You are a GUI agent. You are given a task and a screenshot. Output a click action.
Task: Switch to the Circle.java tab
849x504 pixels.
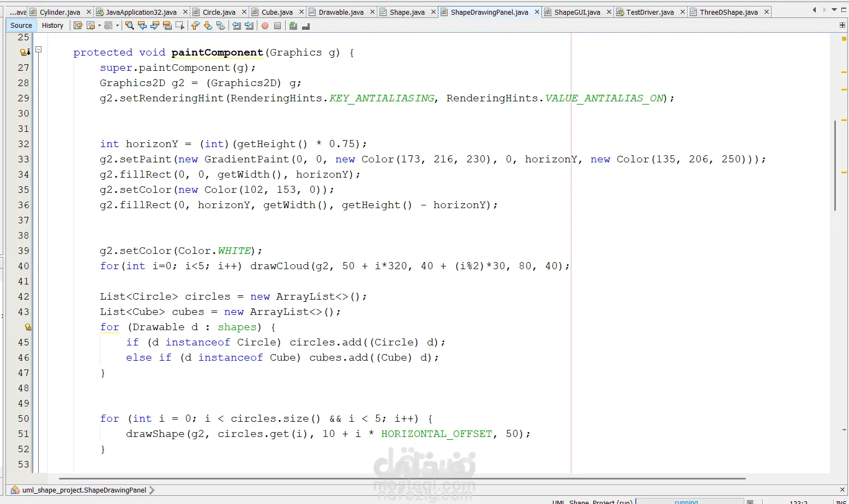(219, 12)
